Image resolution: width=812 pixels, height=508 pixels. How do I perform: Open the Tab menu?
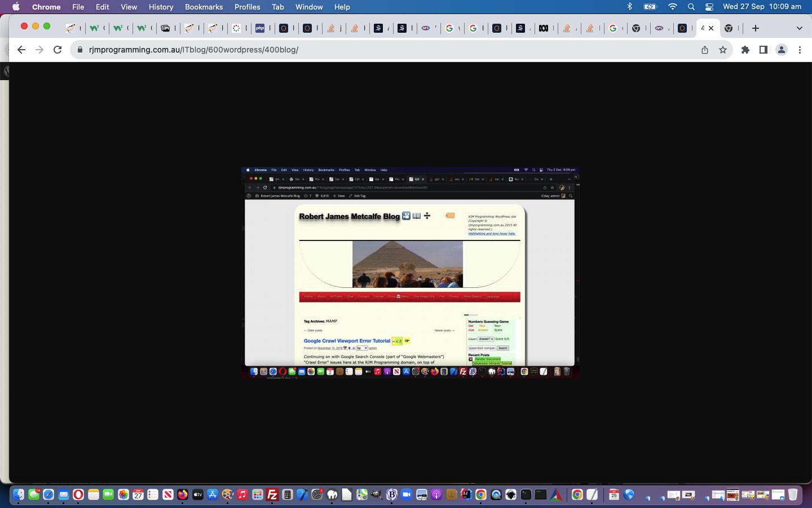pos(277,7)
